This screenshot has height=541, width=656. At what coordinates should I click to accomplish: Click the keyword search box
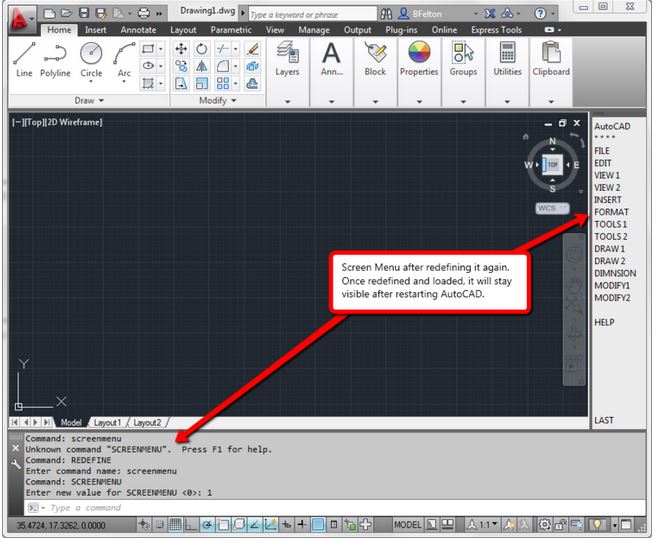tap(312, 15)
